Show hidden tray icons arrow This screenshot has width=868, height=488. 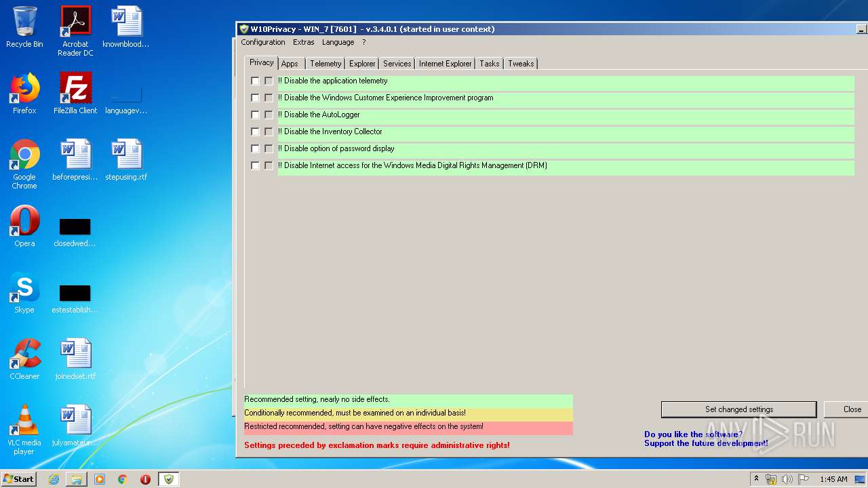(x=756, y=479)
